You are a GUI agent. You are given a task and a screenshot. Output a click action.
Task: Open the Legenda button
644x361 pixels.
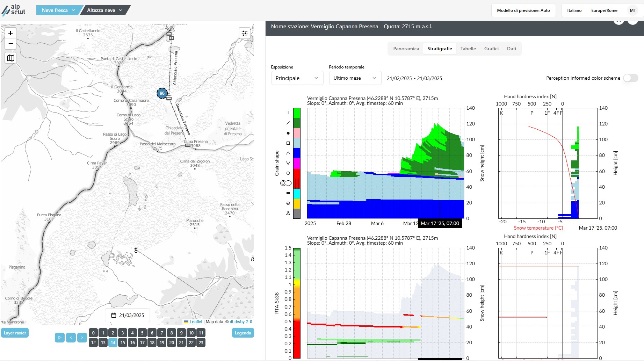243,333
